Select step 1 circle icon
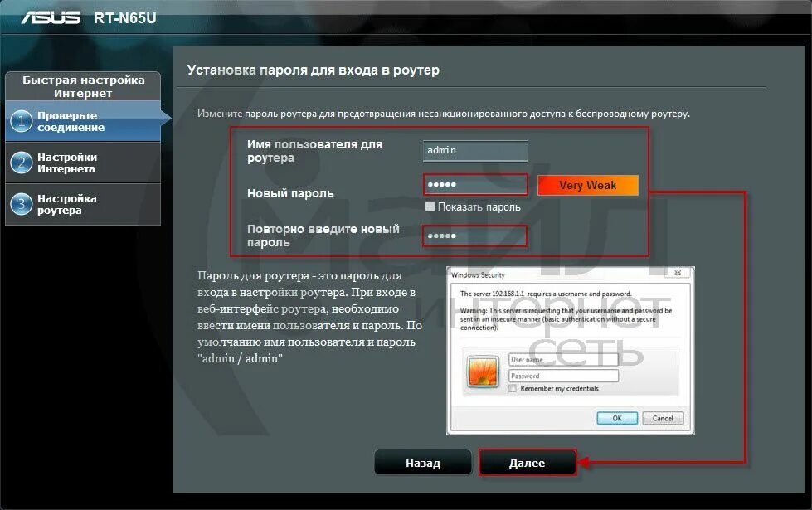 pos(22,121)
